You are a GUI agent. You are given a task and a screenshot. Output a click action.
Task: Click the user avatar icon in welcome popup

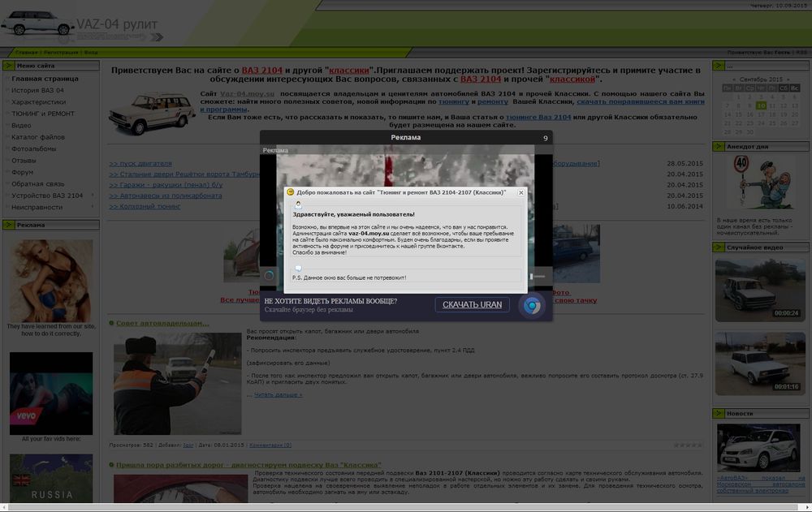[x=298, y=205]
